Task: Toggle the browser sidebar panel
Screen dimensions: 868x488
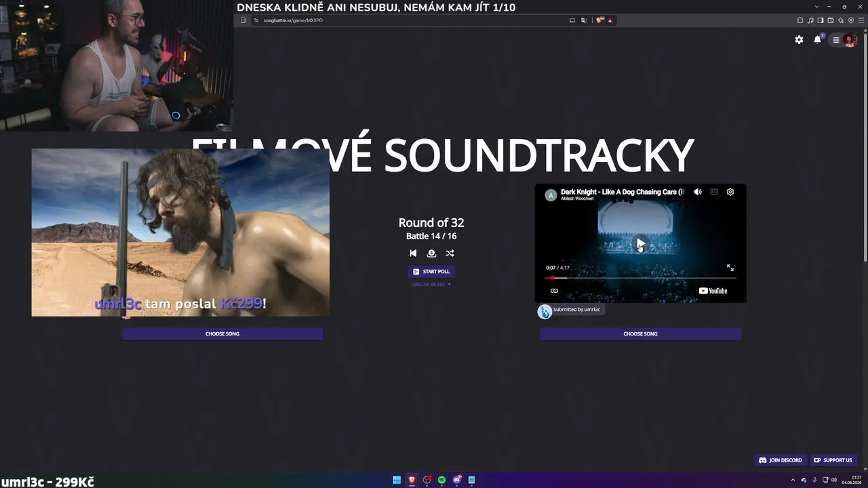Action: tap(821, 20)
